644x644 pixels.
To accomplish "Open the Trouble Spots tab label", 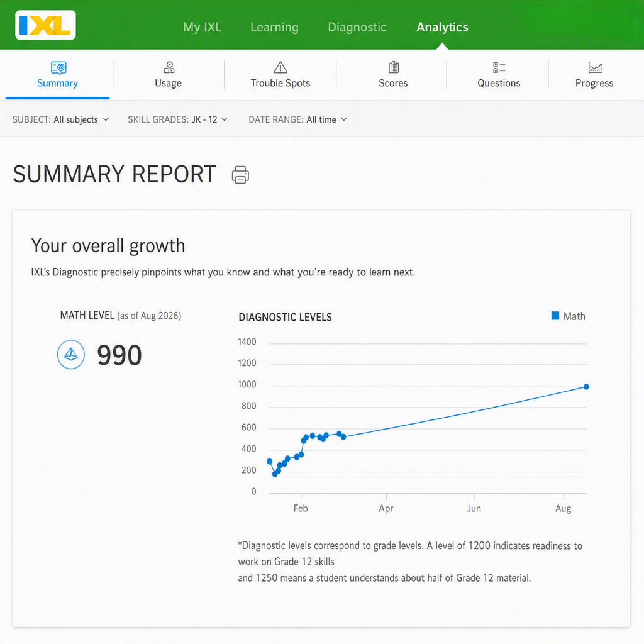I will coord(280,83).
